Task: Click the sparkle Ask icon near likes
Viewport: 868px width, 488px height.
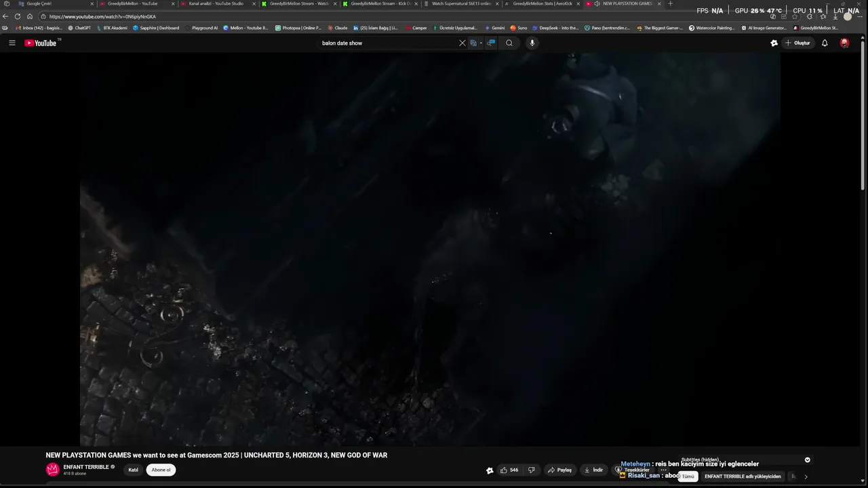Action: [490, 470]
